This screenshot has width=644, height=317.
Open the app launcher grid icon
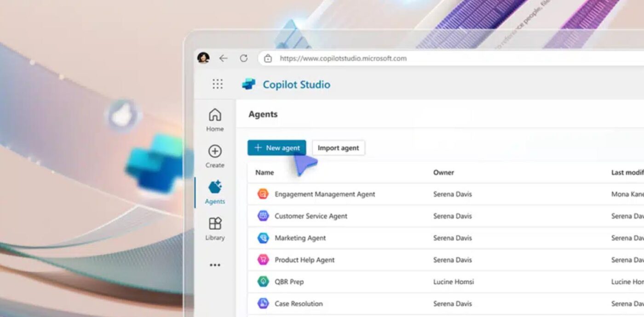tap(218, 84)
